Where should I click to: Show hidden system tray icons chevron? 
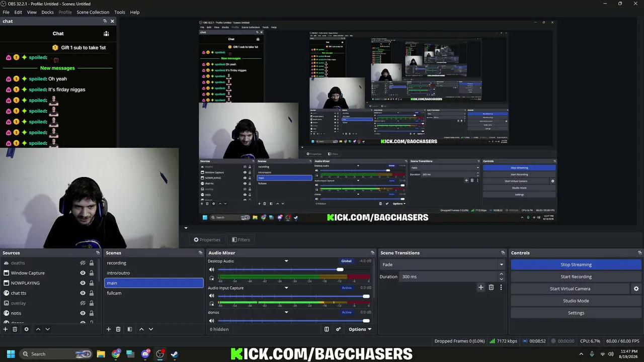(x=581, y=354)
